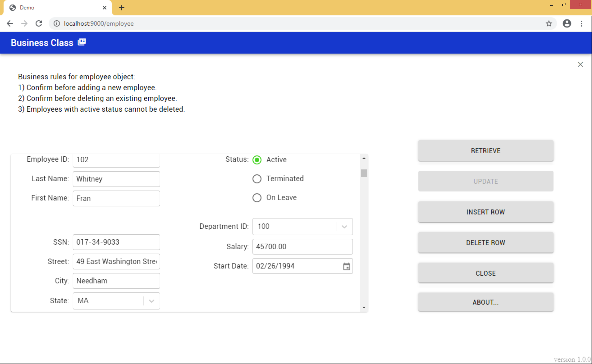Set status to Terminated
The height and width of the screenshot is (364, 592).
(x=257, y=179)
